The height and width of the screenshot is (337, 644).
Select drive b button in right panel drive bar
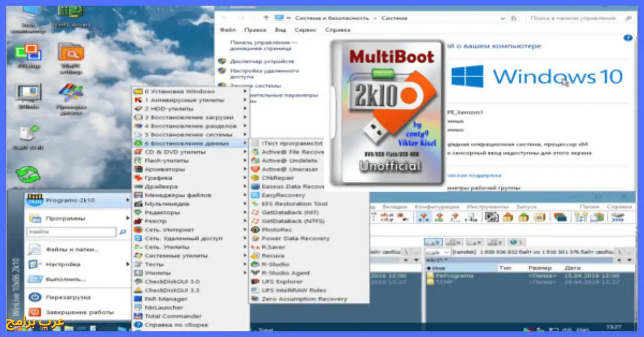click(x=433, y=242)
